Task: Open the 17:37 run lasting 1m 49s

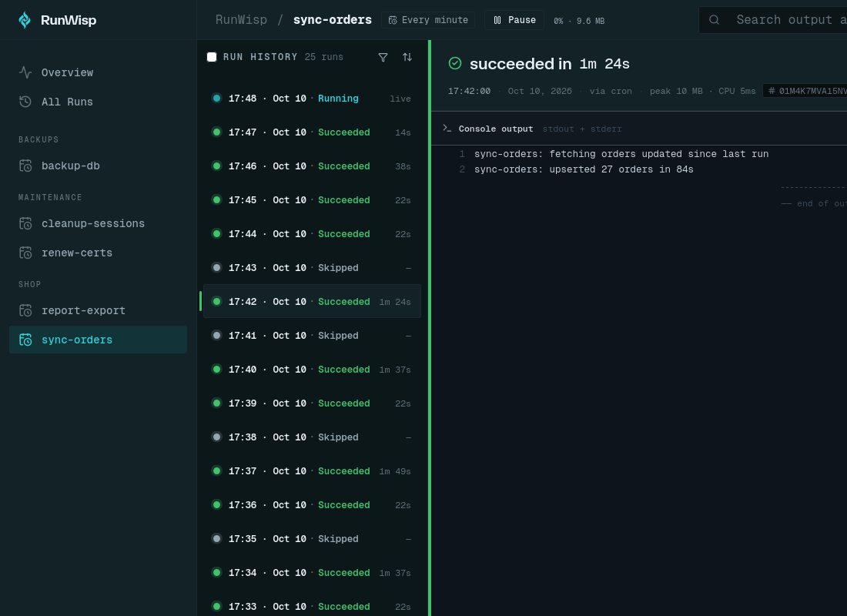Action: (312, 470)
